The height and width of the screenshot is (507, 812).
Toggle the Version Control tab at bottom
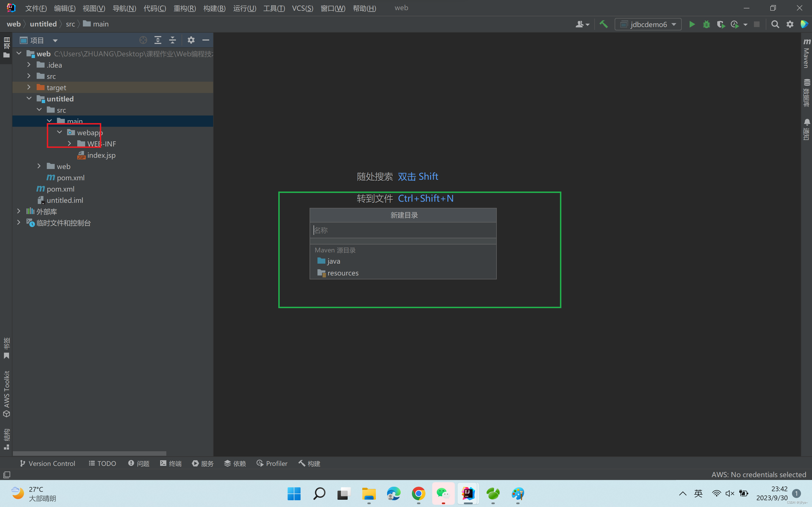coord(48,463)
